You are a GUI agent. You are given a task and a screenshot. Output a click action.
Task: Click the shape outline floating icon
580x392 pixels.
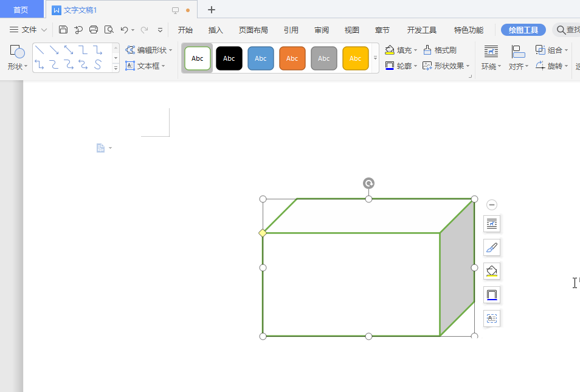(492, 295)
